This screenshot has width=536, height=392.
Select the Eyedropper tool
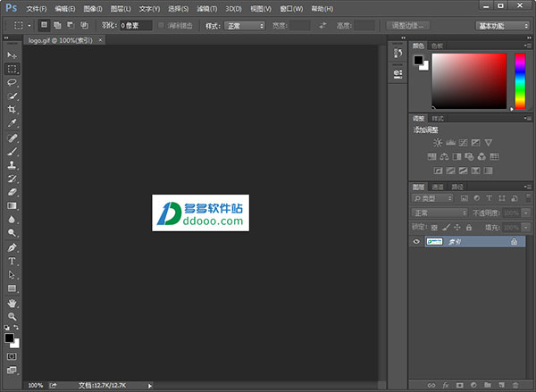[12, 123]
